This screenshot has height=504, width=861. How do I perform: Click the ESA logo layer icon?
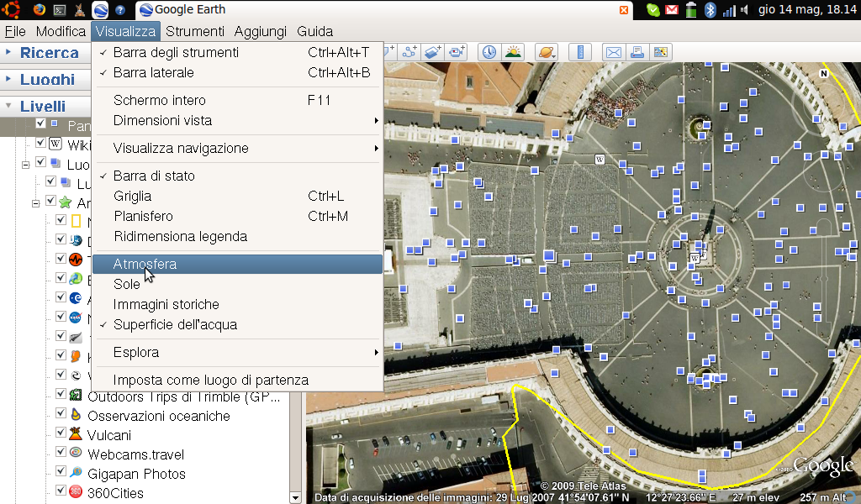coord(76,298)
